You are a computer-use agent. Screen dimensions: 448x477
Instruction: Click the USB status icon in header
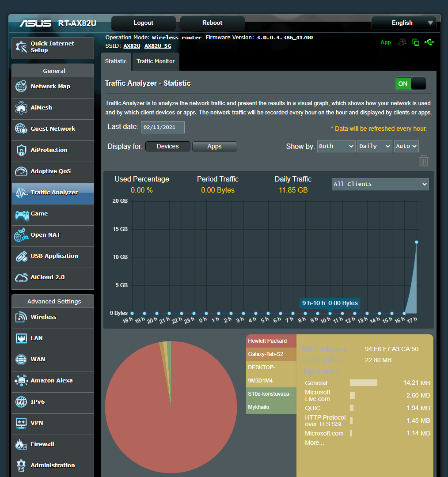pyautogui.click(x=429, y=42)
